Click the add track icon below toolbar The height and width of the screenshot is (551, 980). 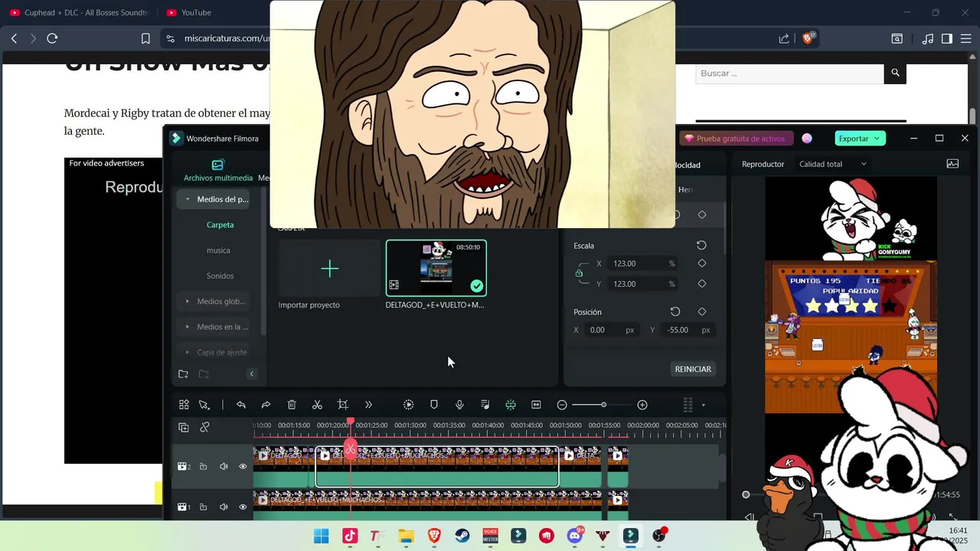[x=184, y=428]
